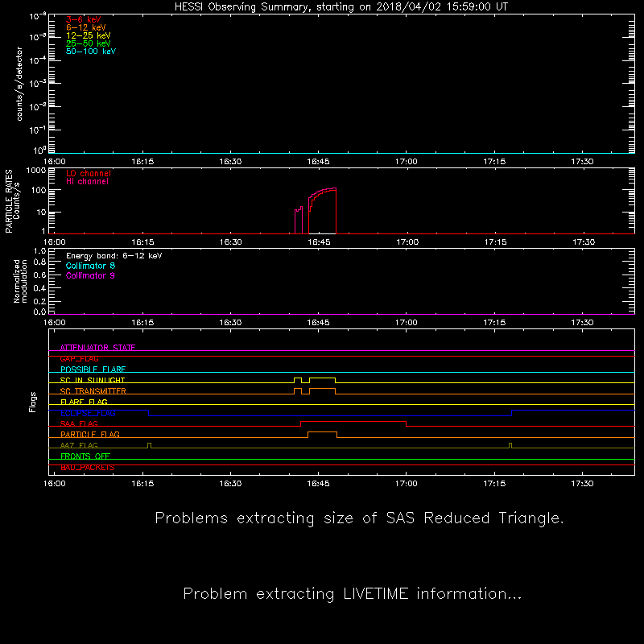Click the counts/s/detector axis label

[19, 84]
